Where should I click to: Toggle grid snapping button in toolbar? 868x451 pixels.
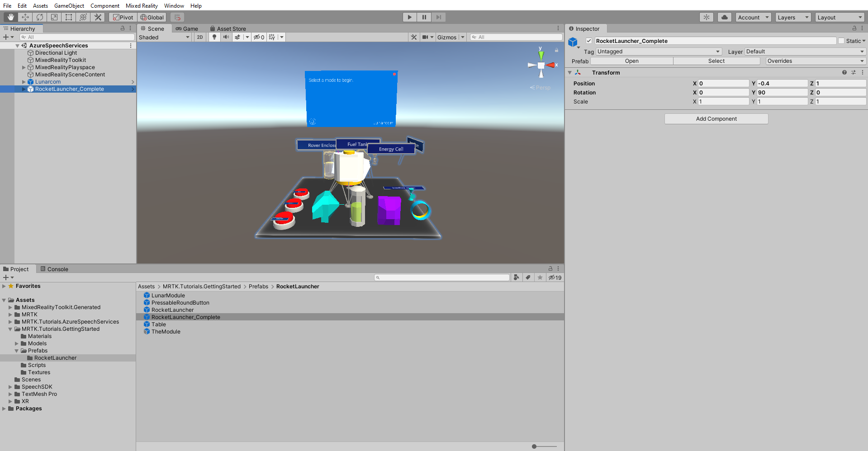[x=177, y=17]
